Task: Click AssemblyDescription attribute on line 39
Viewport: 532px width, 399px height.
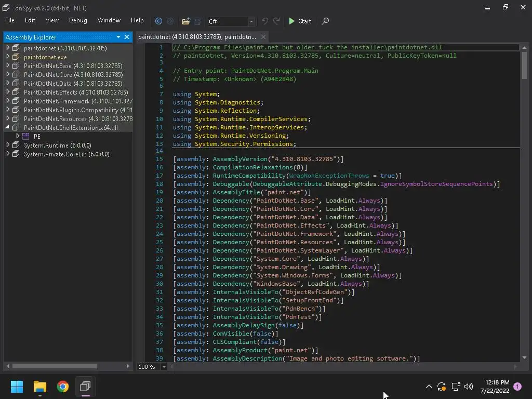Action: click(x=247, y=358)
